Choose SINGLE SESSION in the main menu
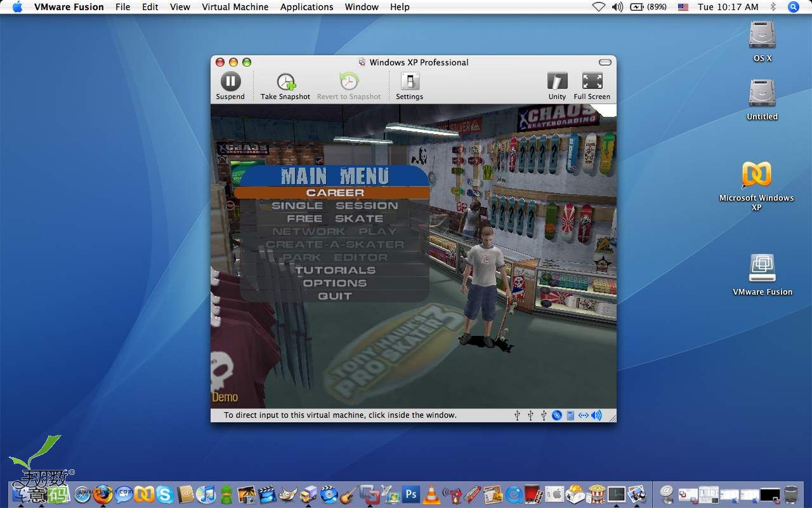 tap(334, 205)
